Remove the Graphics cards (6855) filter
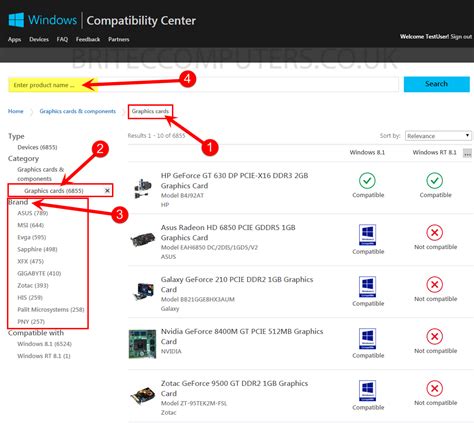The image size is (474, 423). 107,190
